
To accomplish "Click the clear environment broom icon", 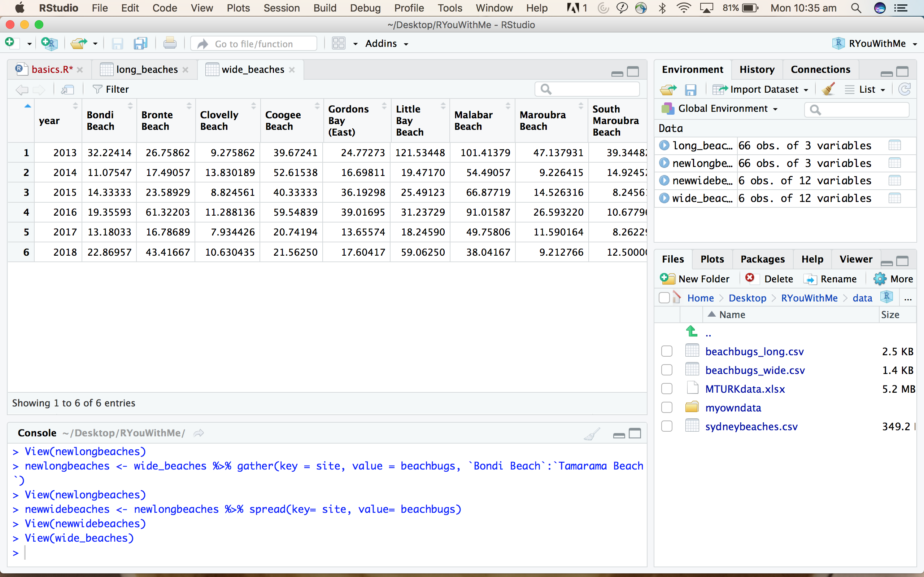I will coord(828,89).
